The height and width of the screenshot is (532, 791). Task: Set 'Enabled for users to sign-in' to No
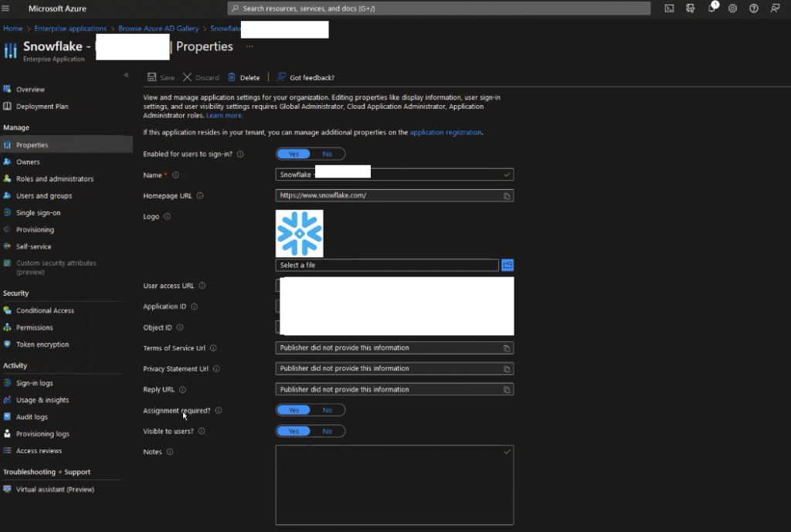328,154
